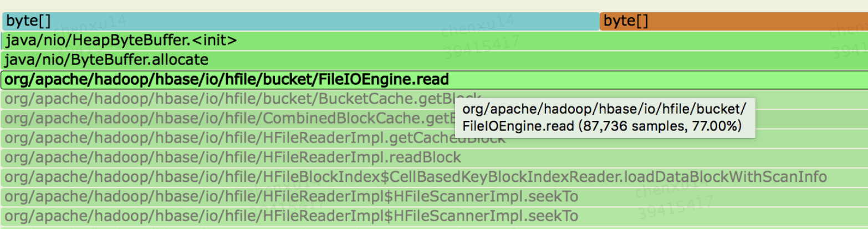The height and width of the screenshot is (229, 868).
Task: Click the orange byte[] frame
Action: (x=734, y=22)
